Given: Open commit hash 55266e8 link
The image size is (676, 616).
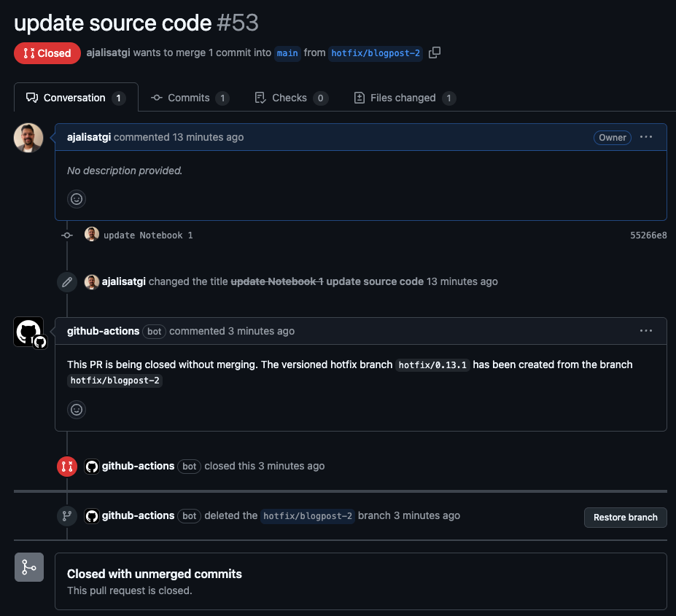Looking at the screenshot, I should 648,235.
